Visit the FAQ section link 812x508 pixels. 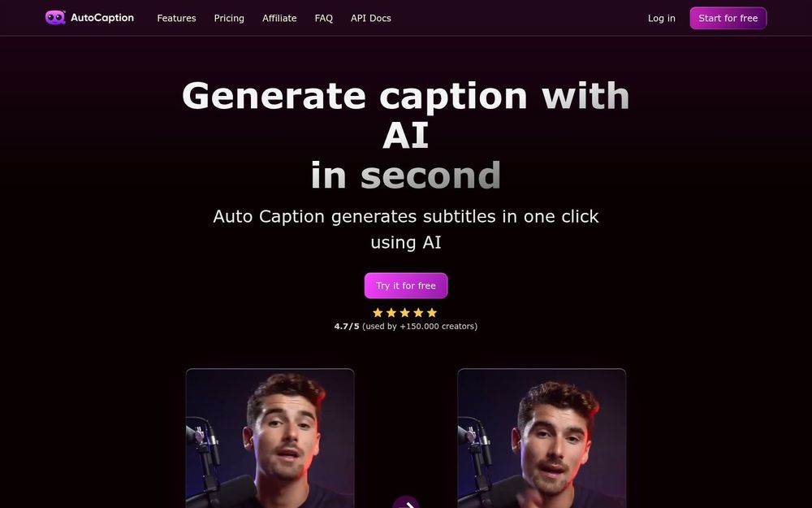pos(324,18)
